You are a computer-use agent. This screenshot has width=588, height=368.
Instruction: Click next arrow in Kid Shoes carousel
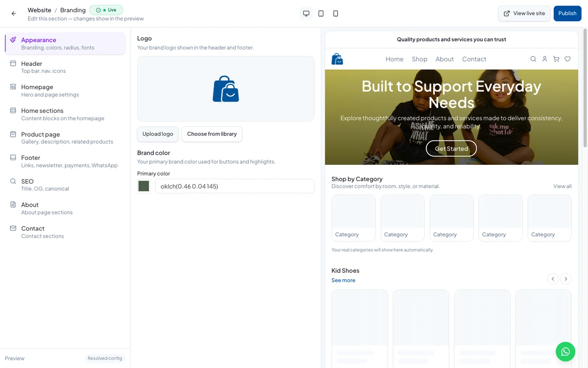tap(566, 279)
